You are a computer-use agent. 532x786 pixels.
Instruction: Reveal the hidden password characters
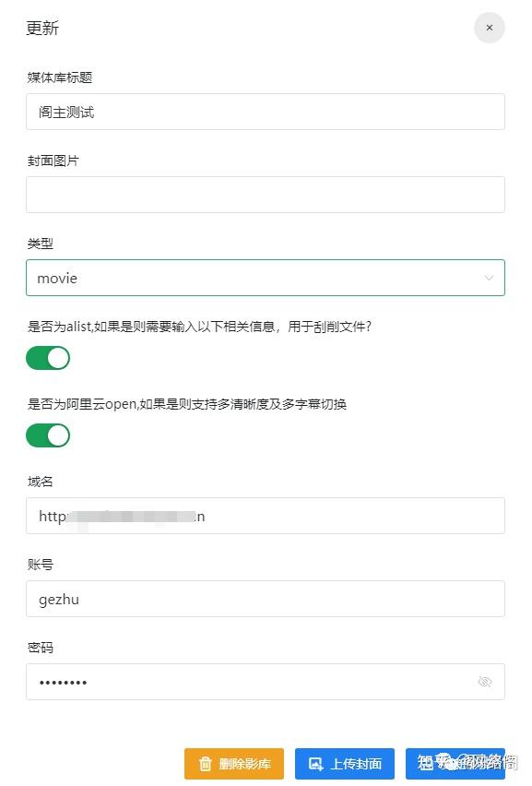click(485, 682)
